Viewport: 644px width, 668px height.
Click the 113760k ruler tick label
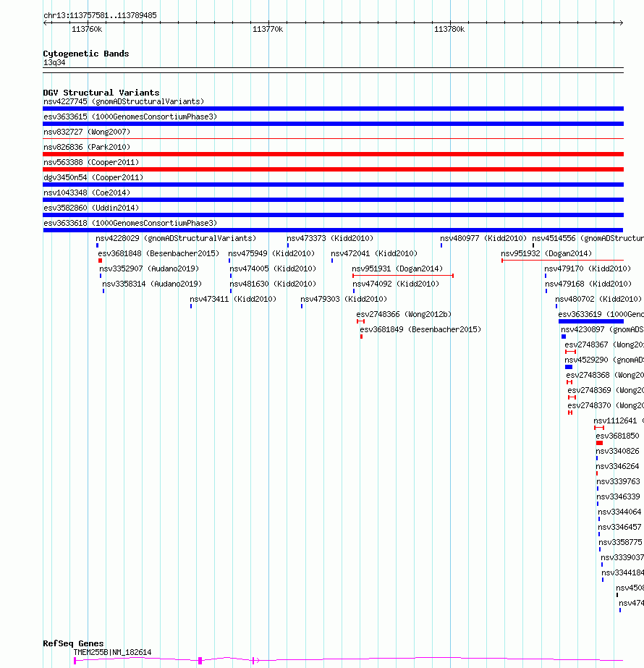coord(87,29)
